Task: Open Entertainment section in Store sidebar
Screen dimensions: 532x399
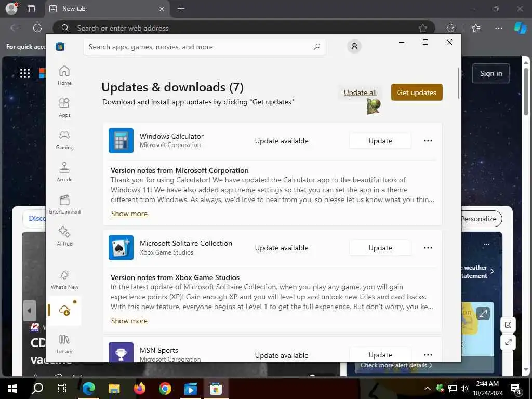Action: pyautogui.click(x=64, y=204)
